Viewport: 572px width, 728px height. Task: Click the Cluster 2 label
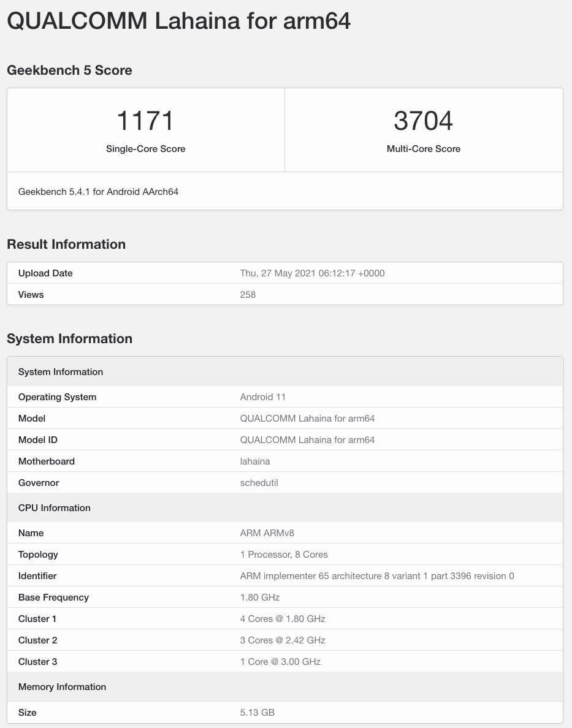click(37, 640)
